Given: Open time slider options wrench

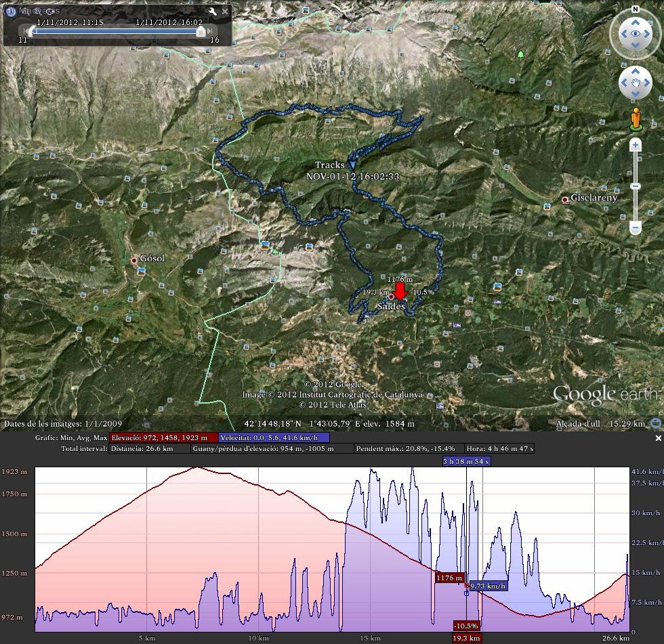Looking at the screenshot, I should click(x=213, y=12).
